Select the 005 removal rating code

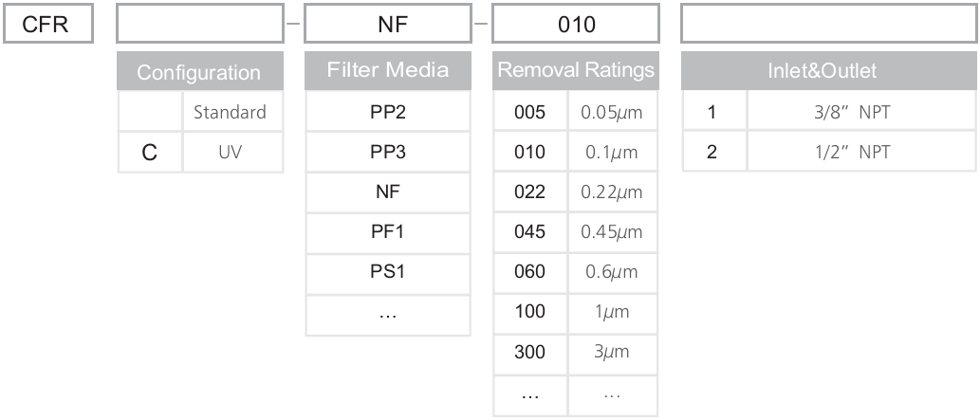(529, 112)
